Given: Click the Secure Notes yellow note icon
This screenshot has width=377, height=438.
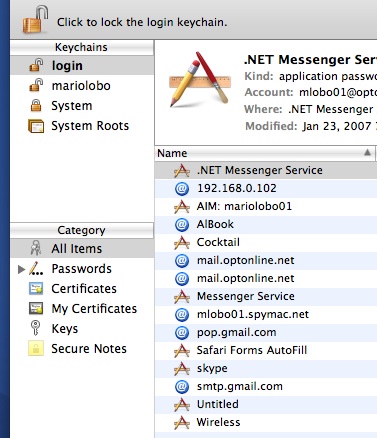Looking at the screenshot, I should point(36,349).
